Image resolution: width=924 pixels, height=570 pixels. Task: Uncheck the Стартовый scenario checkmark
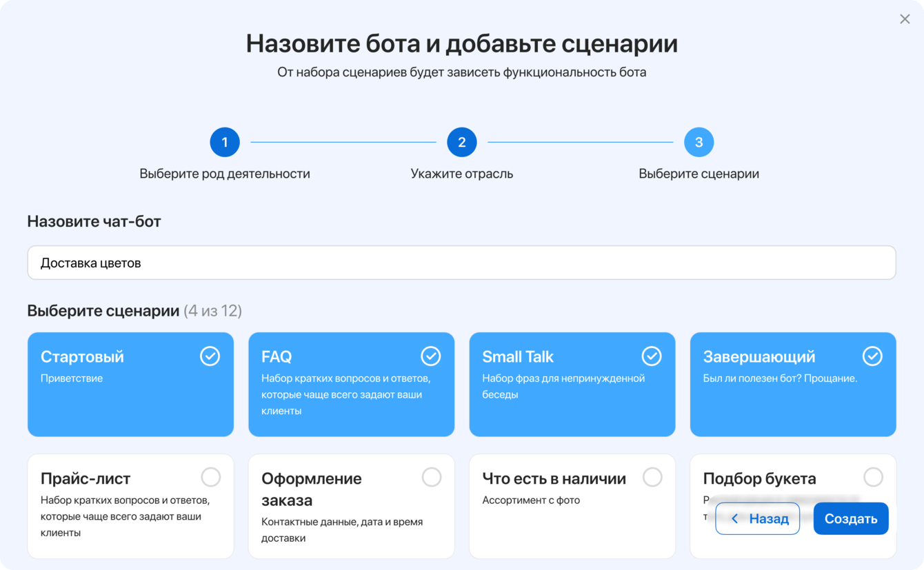tap(210, 356)
